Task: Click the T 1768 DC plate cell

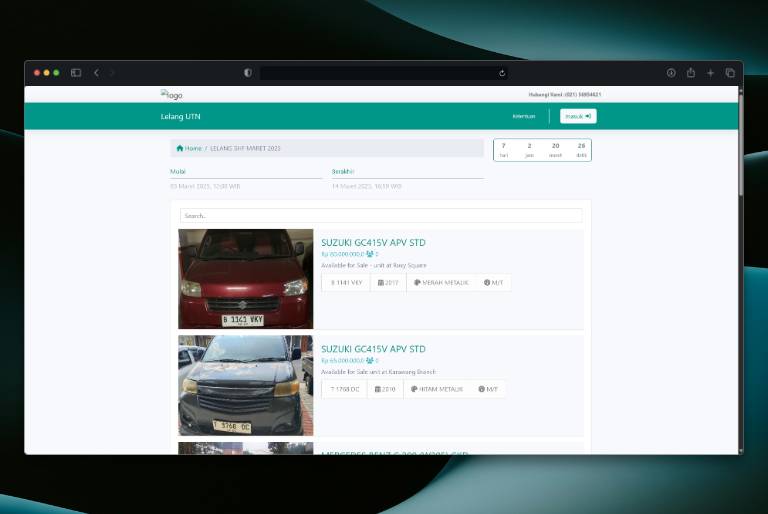Action: pyautogui.click(x=344, y=389)
